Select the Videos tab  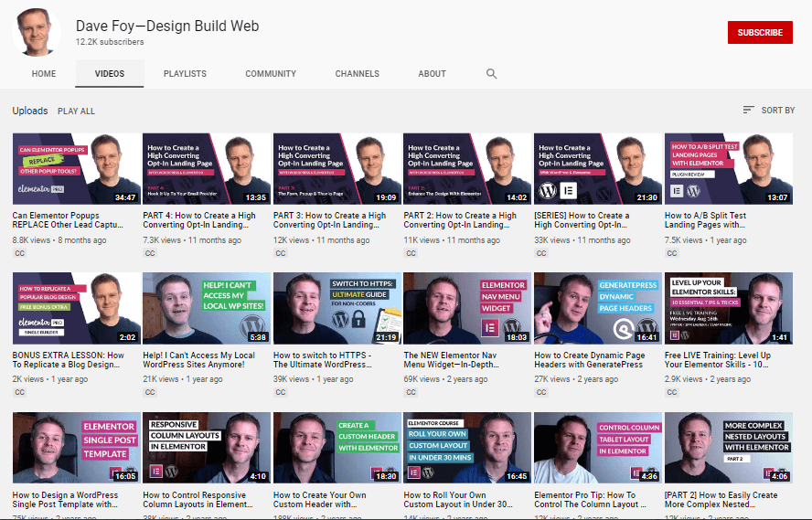tap(109, 73)
